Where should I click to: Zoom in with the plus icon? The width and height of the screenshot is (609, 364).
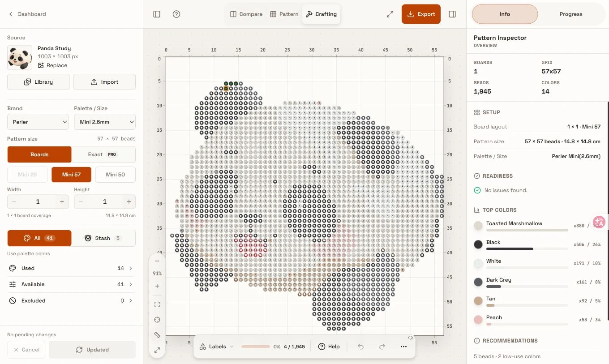click(157, 286)
